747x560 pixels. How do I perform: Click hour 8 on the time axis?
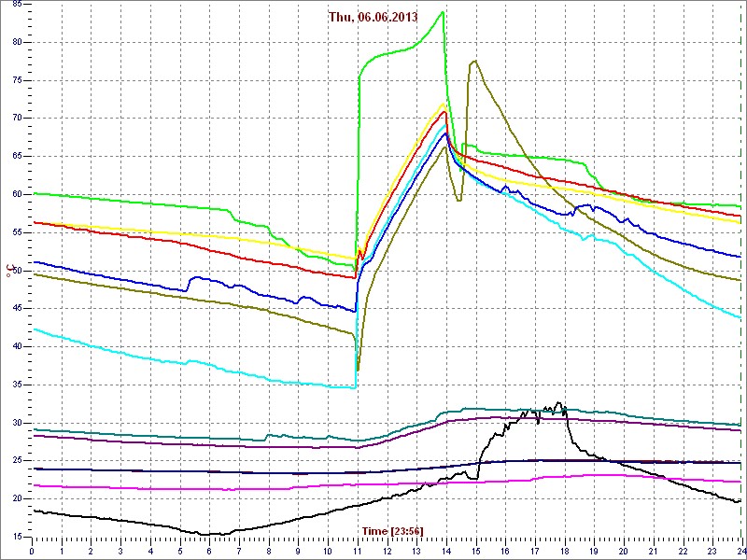click(269, 550)
